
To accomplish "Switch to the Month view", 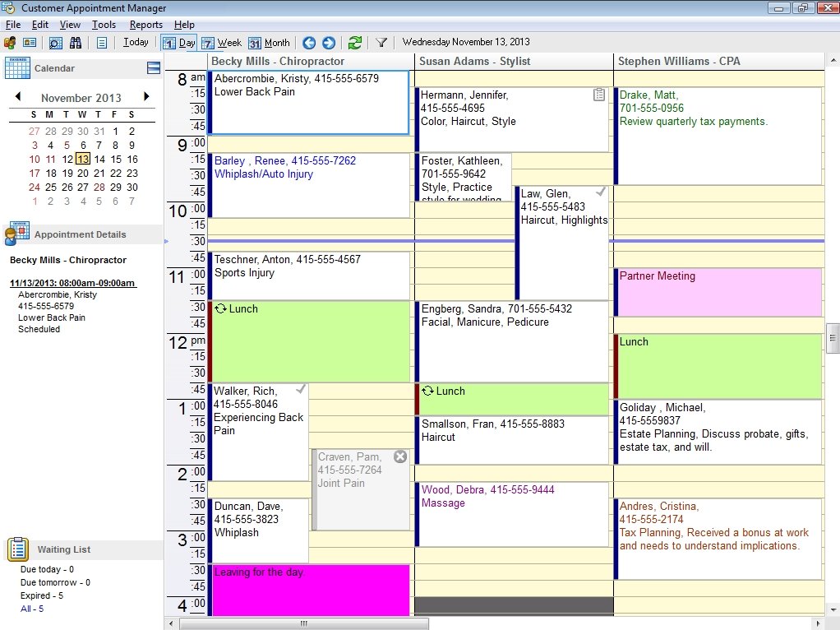I will click(269, 42).
